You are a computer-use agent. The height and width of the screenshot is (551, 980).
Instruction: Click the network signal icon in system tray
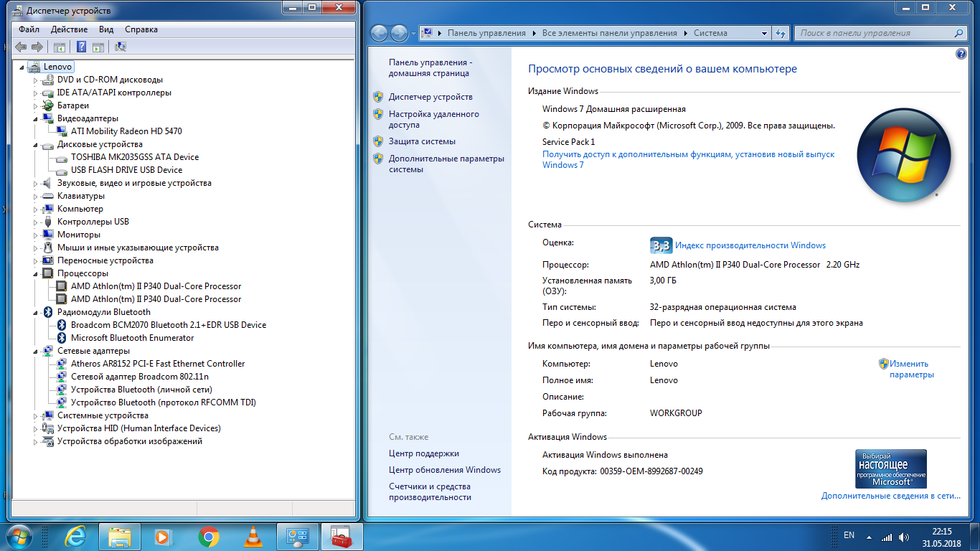[887, 537]
